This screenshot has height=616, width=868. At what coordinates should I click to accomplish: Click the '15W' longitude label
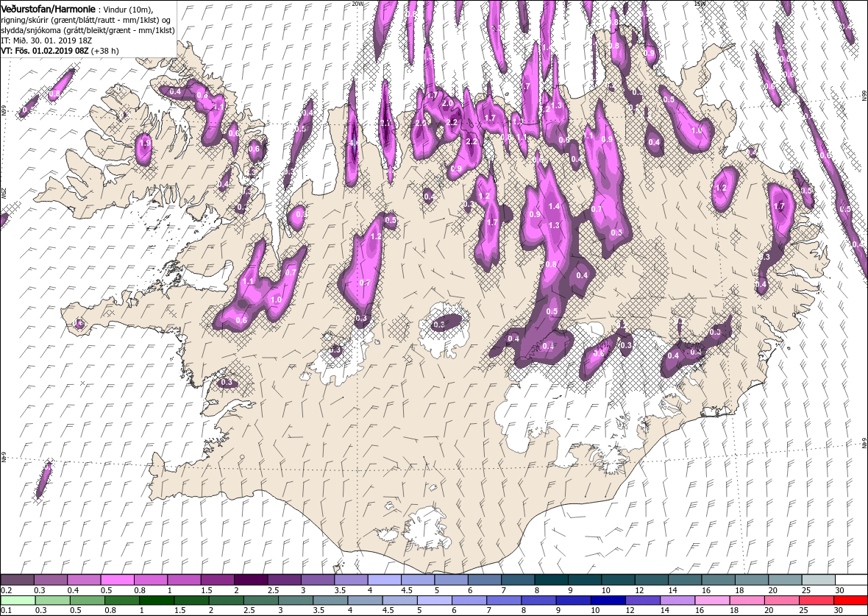click(700, 4)
